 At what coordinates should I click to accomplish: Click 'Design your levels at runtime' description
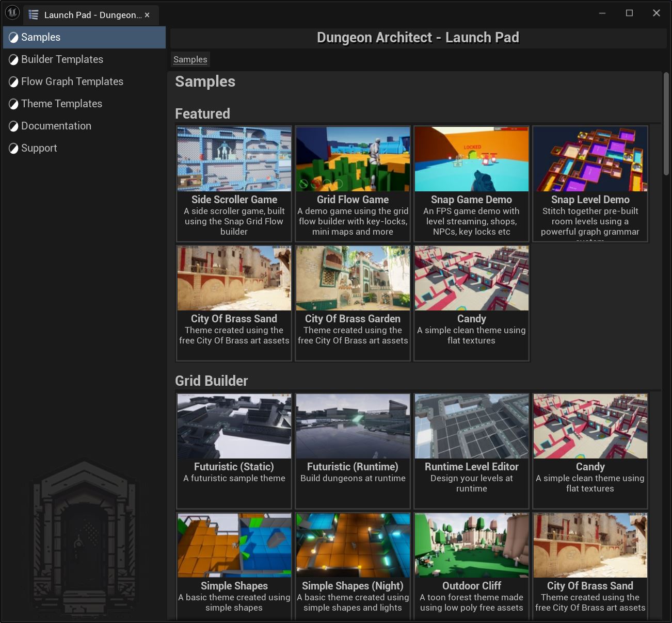pyautogui.click(x=472, y=483)
